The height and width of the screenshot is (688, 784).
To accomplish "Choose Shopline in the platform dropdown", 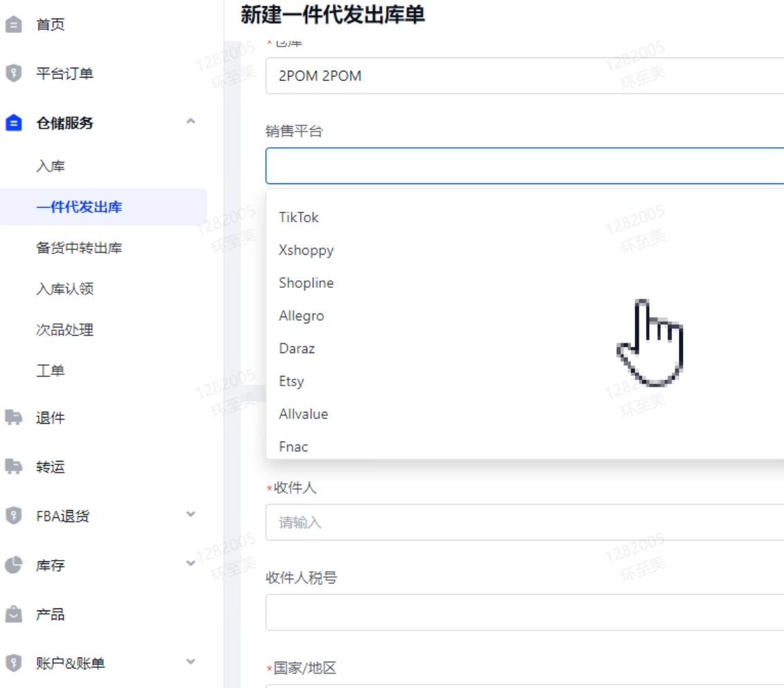I will (x=306, y=283).
